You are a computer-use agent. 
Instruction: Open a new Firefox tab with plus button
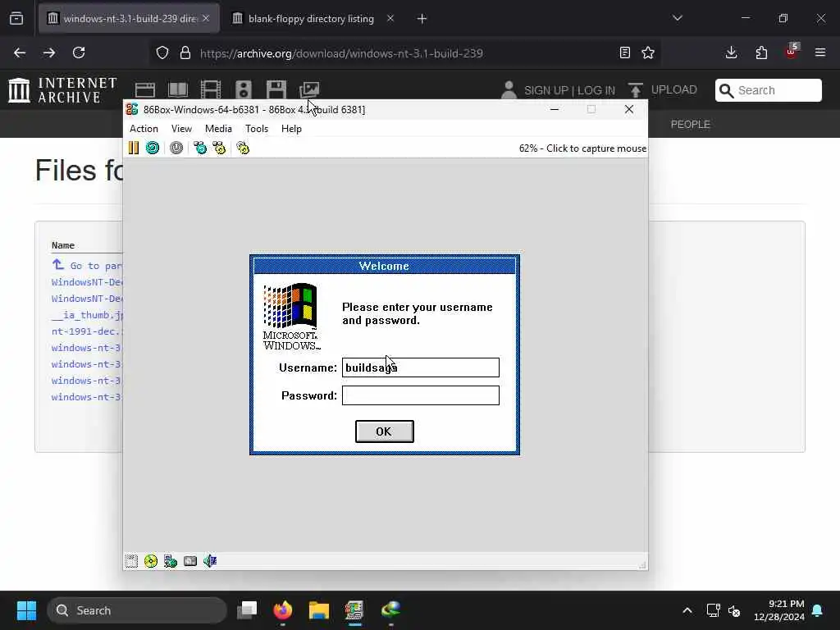click(422, 19)
